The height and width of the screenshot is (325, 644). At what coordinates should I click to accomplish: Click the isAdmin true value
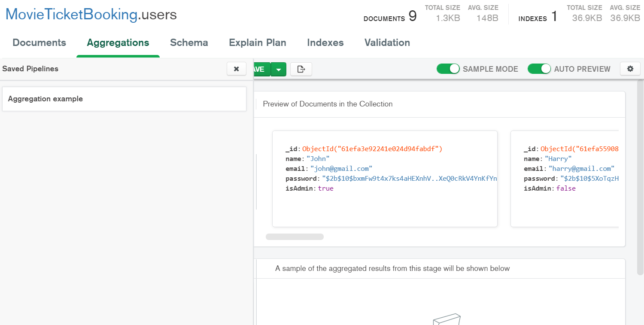pos(325,188)
